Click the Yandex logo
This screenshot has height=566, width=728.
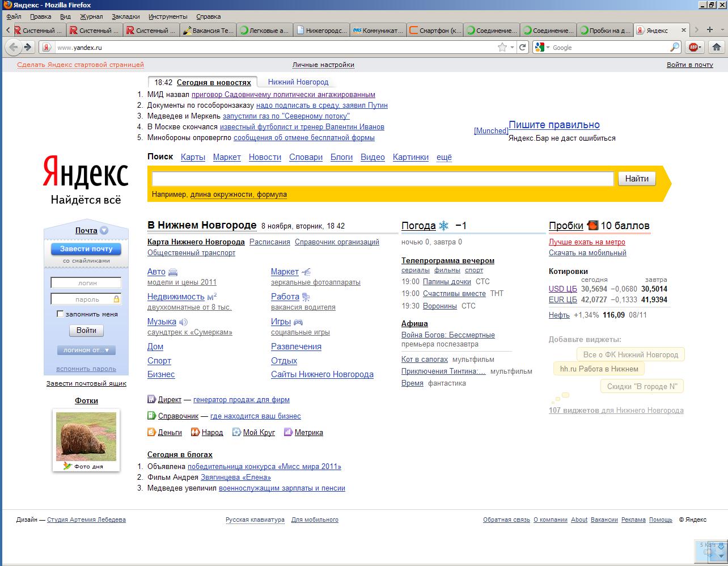(x=86, y=172)
